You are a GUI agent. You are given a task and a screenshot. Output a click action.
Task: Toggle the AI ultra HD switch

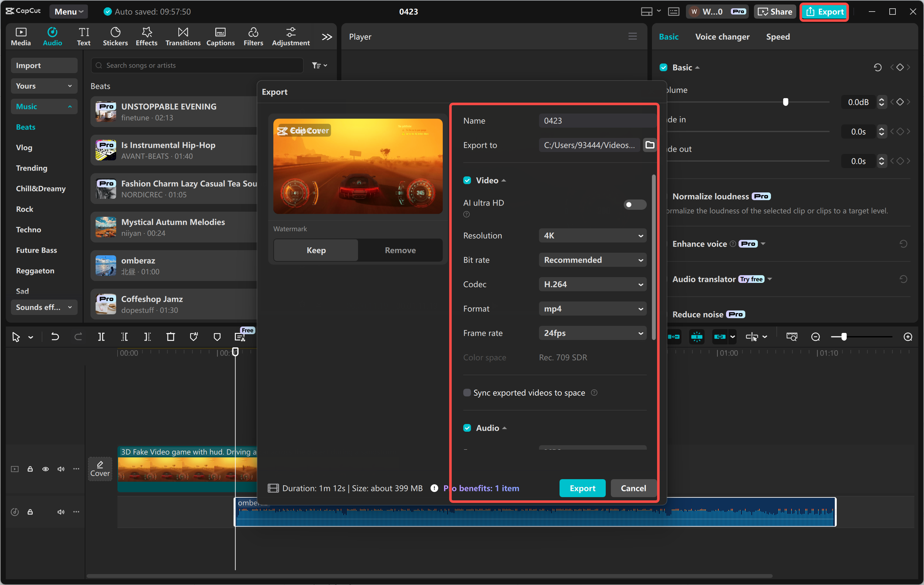pos(634,205)
